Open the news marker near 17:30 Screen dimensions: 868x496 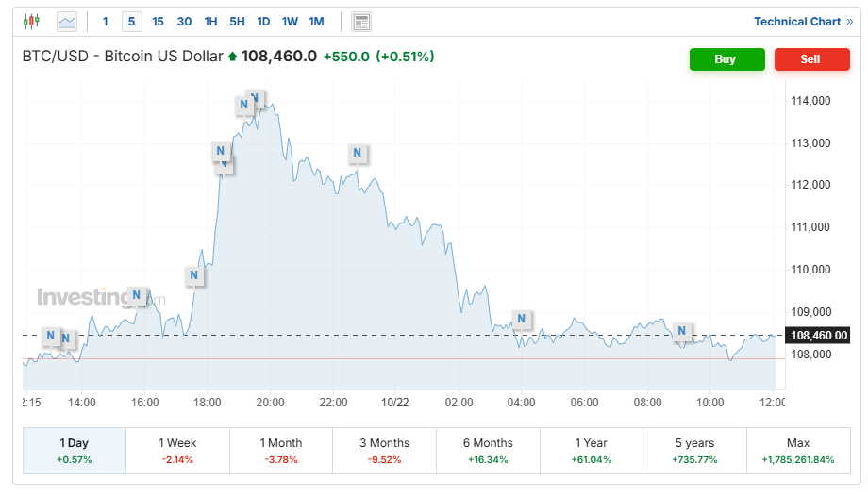click(193, 276)
